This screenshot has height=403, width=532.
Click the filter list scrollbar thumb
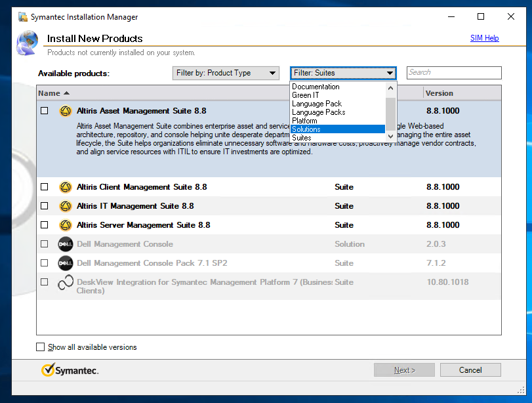pos(390,114)
